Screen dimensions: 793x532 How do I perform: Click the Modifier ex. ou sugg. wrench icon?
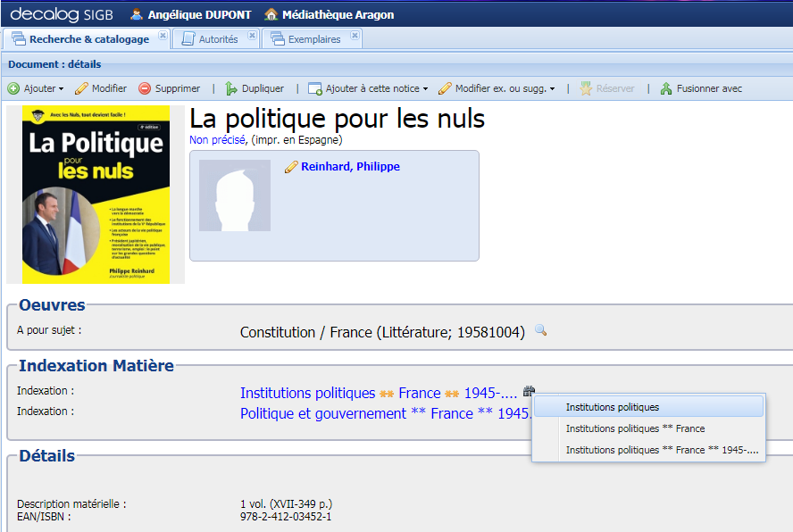pos(444,88)
